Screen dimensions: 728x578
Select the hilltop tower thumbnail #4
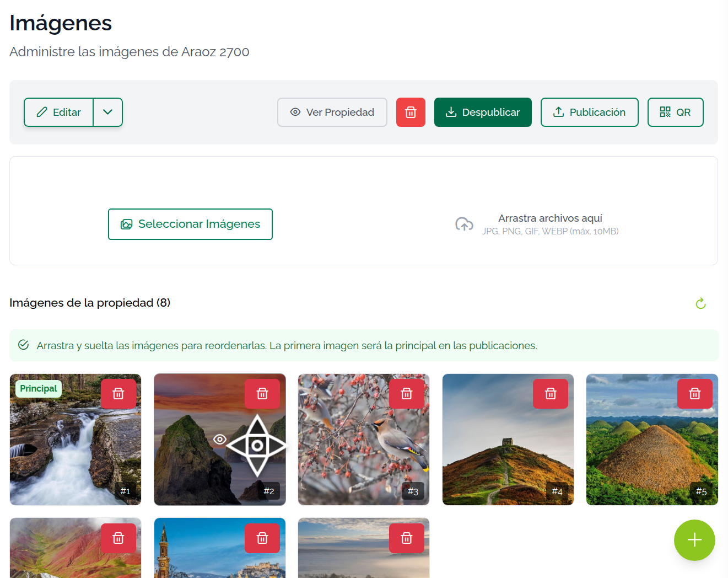[x=508, y=440]
